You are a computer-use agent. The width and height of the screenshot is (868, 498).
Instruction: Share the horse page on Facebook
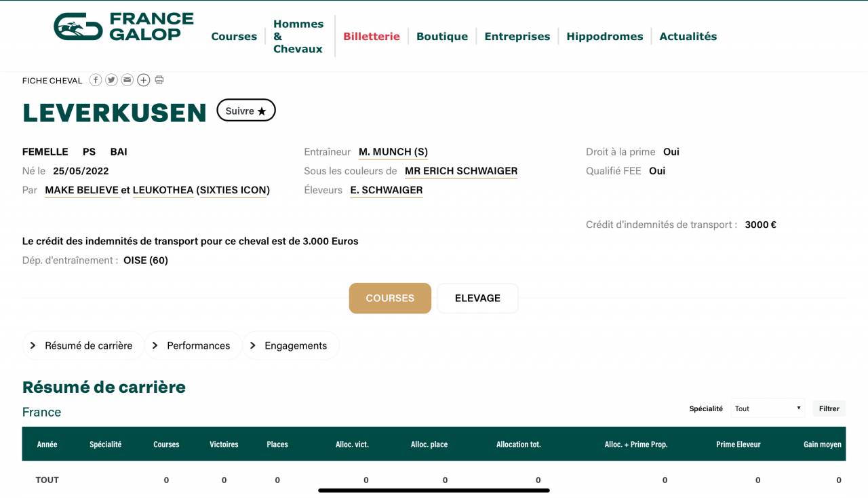tap(96, 80)
